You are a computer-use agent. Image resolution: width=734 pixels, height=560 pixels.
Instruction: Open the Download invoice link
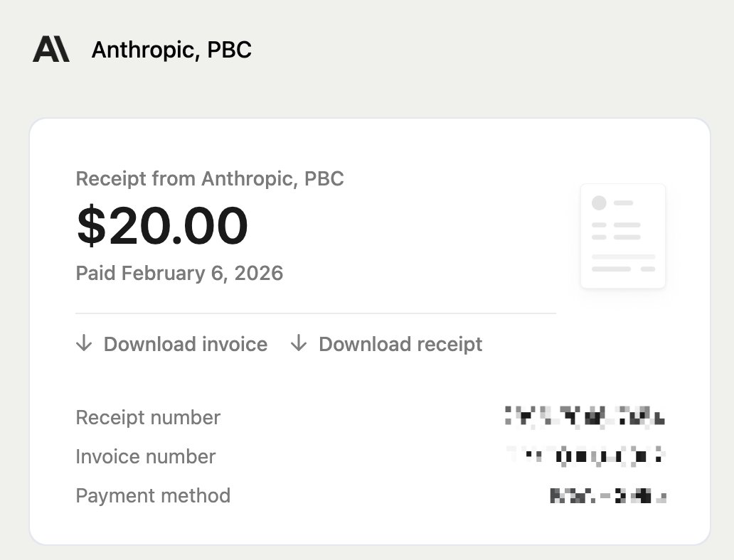pos(185,345)
